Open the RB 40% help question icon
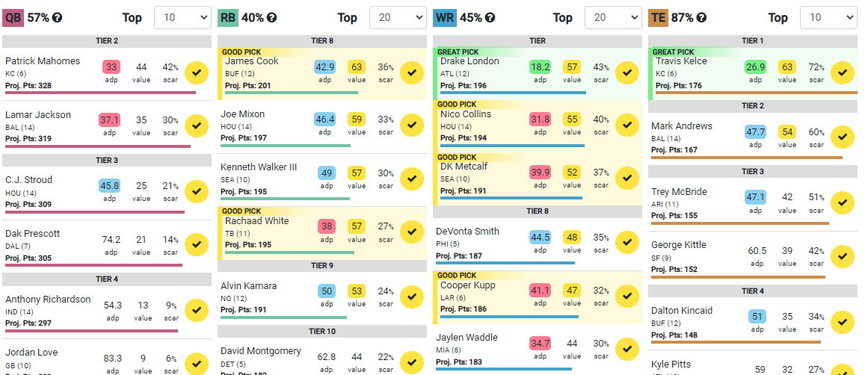The width and height of the screenshot is (868, 375). pos(271,18)
